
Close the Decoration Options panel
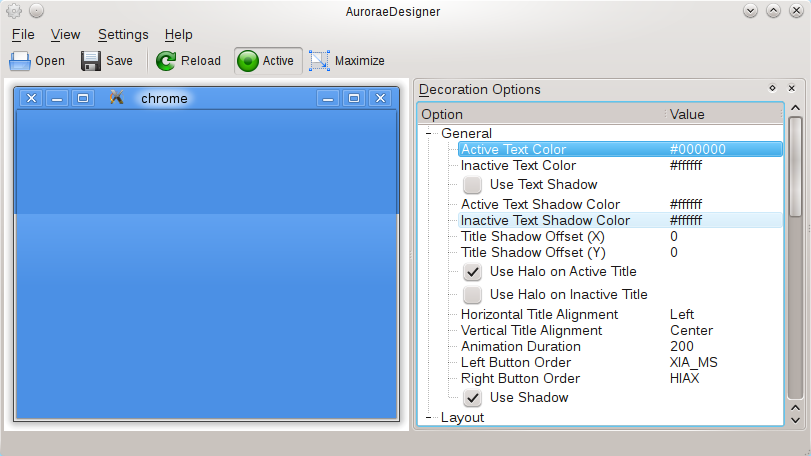point(791,88)
